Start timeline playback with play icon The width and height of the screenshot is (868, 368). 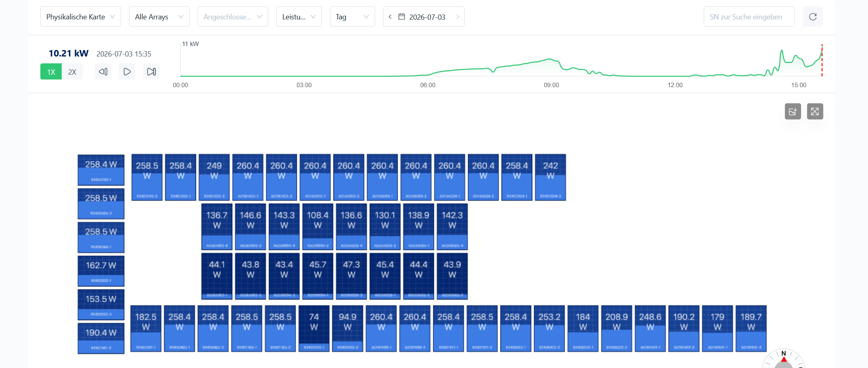coord(127,72)
